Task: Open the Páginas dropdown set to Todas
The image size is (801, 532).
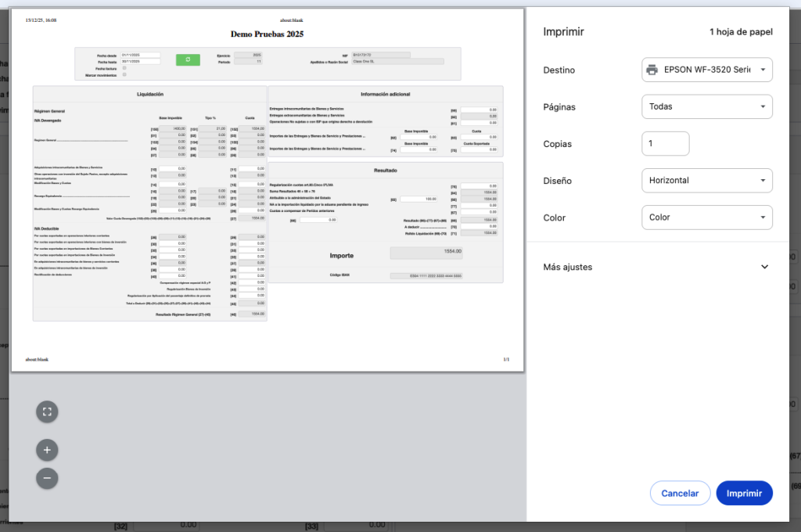Action: (x=706, y=106)
